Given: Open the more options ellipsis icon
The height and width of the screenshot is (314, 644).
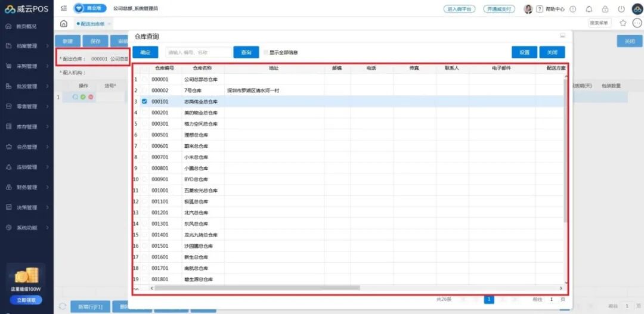Looking at the screenshot, I should 636,23.
